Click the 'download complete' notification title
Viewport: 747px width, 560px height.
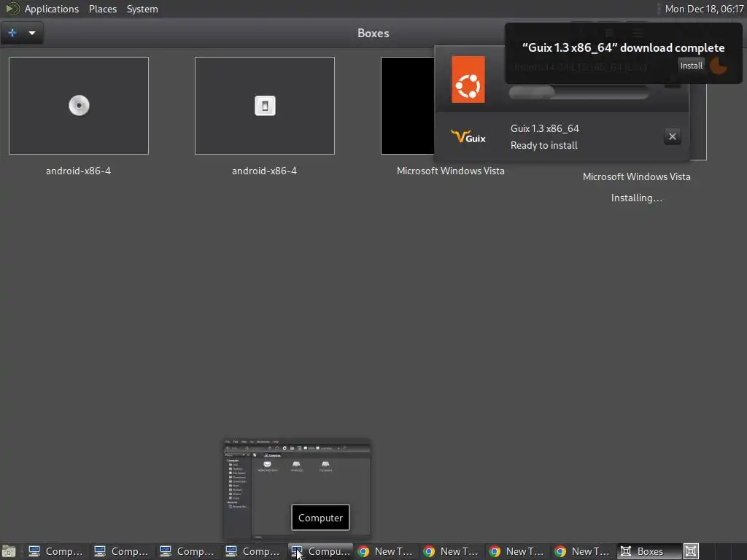click(623, 47)
